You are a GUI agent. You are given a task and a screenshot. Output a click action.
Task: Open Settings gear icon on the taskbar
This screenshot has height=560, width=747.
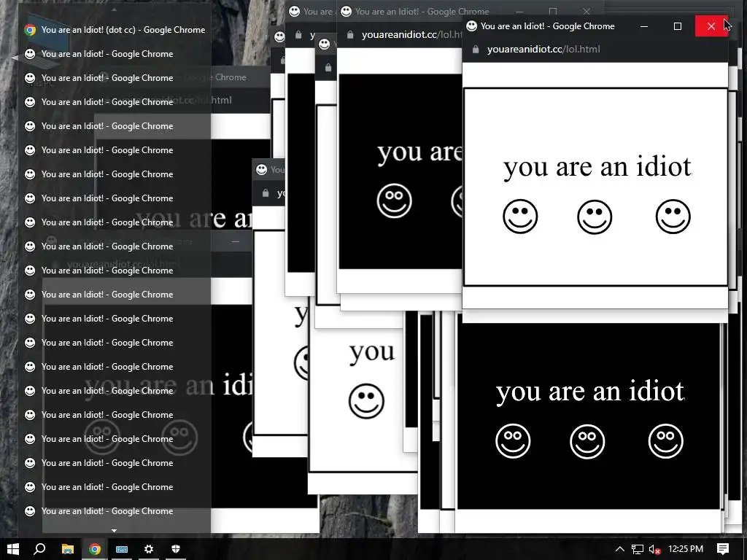[149, 549]
